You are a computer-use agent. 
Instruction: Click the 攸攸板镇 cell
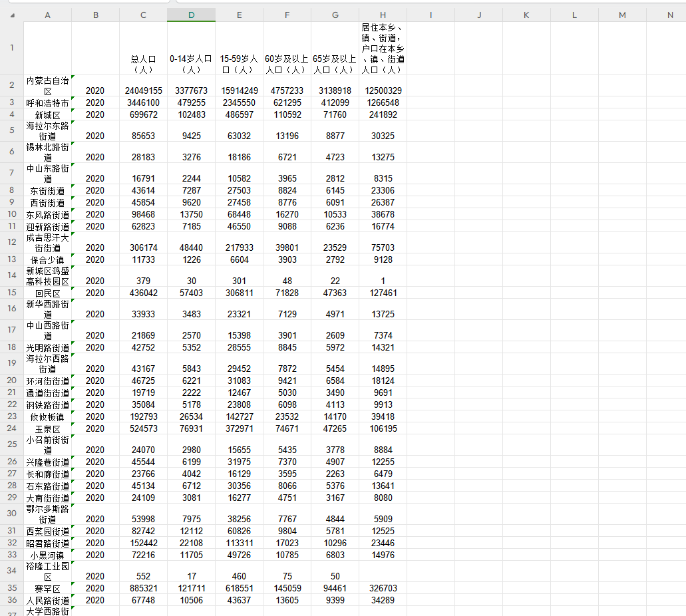coord(47,417)
